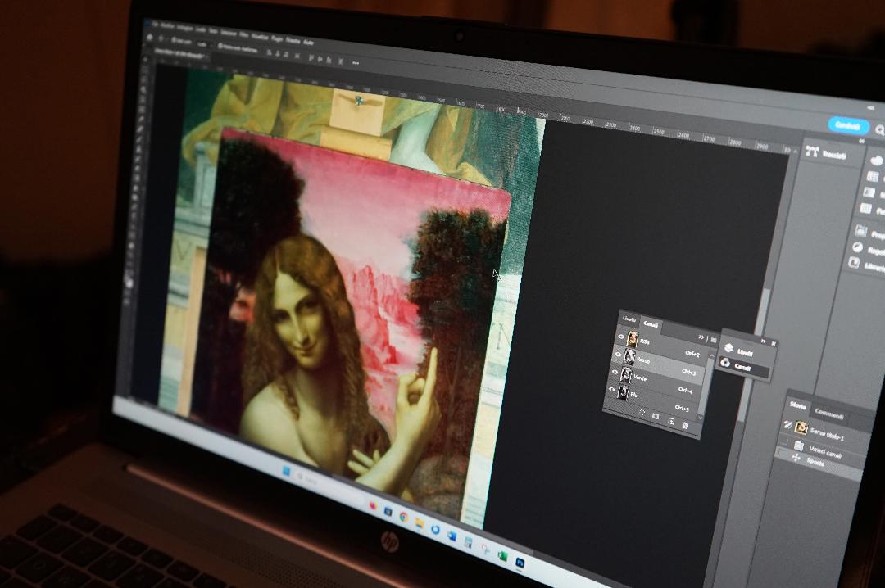
Task: Hide the Blu channel with its eye icon
Action: pyautogui.click(x=612, y=390)
